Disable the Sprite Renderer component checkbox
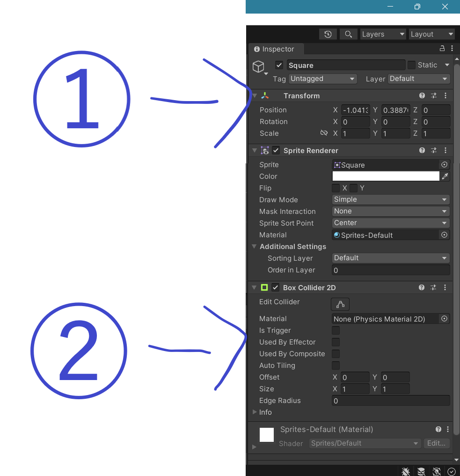This screenshot has height=476, width=460. coord(276,150)
